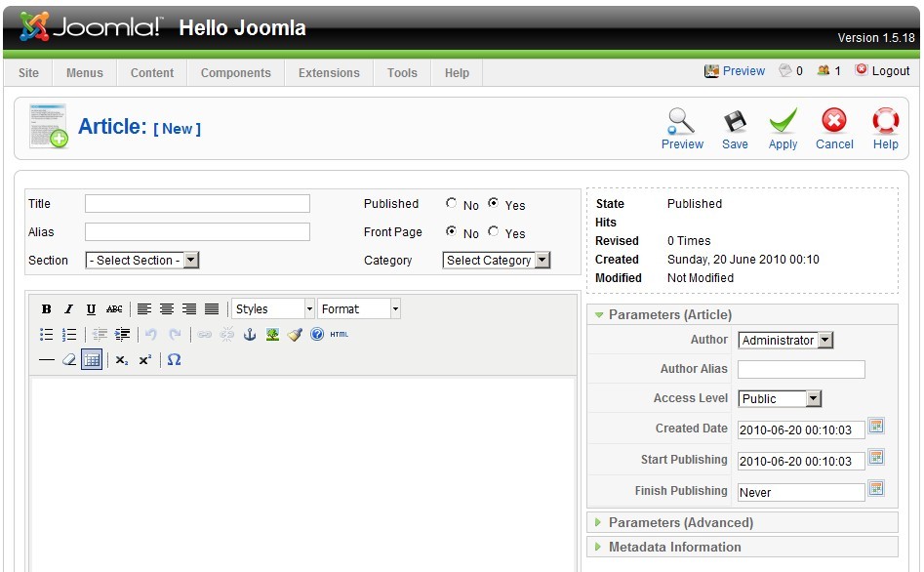
Task: Open the Menus menu
Action: coord(84,73)
